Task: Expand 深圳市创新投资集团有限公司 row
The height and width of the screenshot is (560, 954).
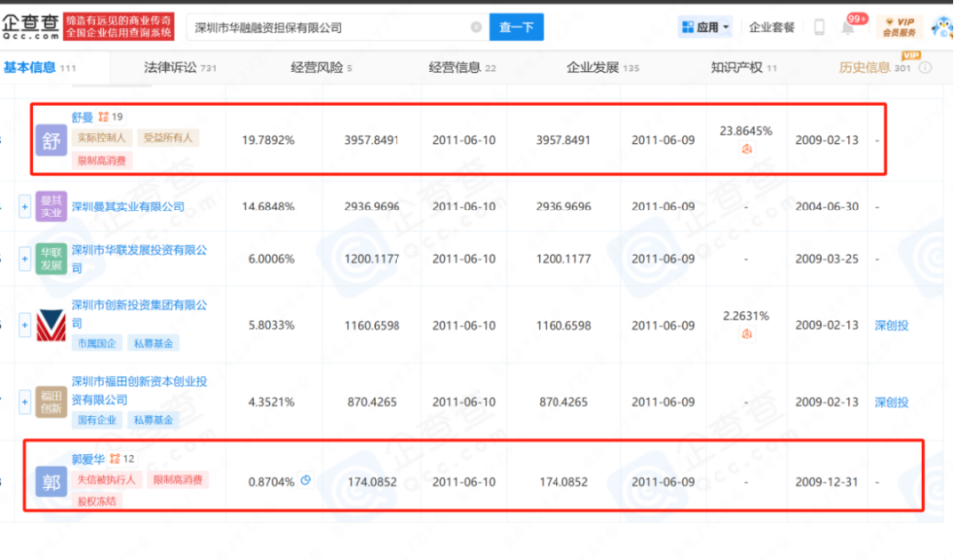Action: [24, 325]
